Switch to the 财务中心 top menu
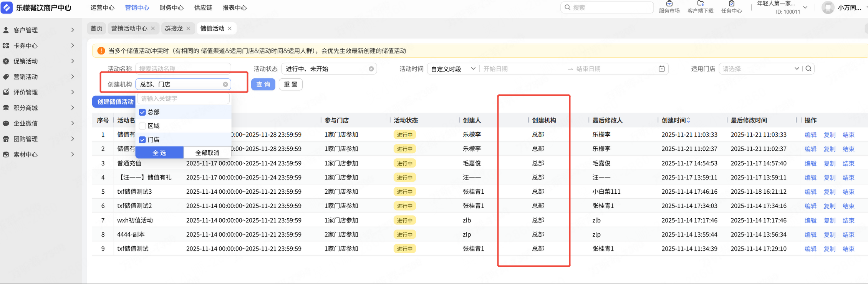The image size is (868, 284). tap(171, 8)
